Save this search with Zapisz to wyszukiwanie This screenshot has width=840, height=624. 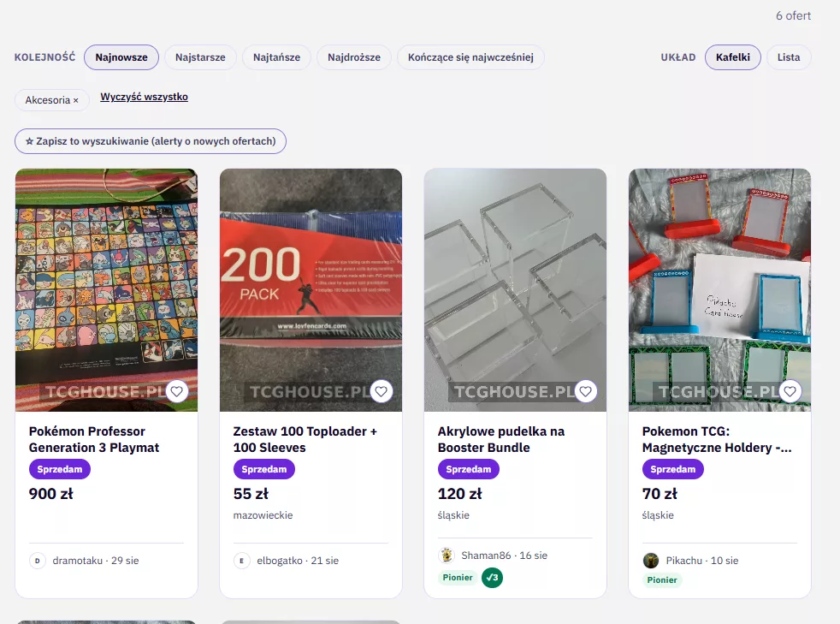click(151, 141)
